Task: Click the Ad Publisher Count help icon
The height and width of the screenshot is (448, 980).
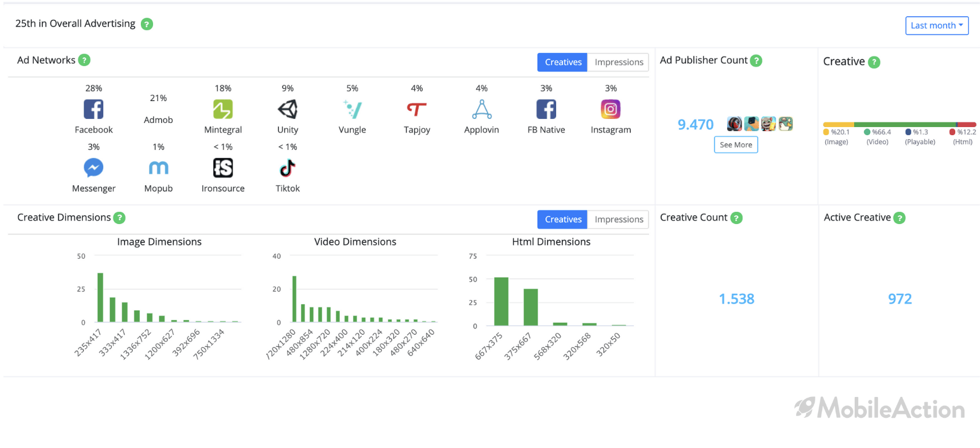Action: [x=756, y=60]
